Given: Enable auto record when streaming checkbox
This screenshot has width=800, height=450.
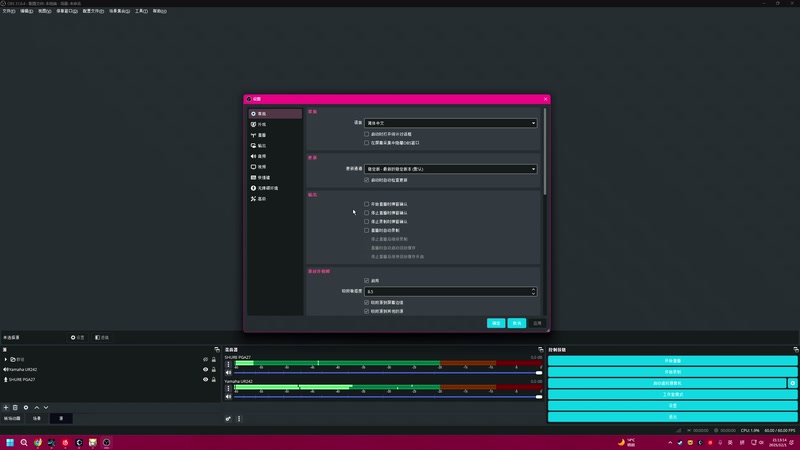Looking at the screenshot, I should 366,230.
